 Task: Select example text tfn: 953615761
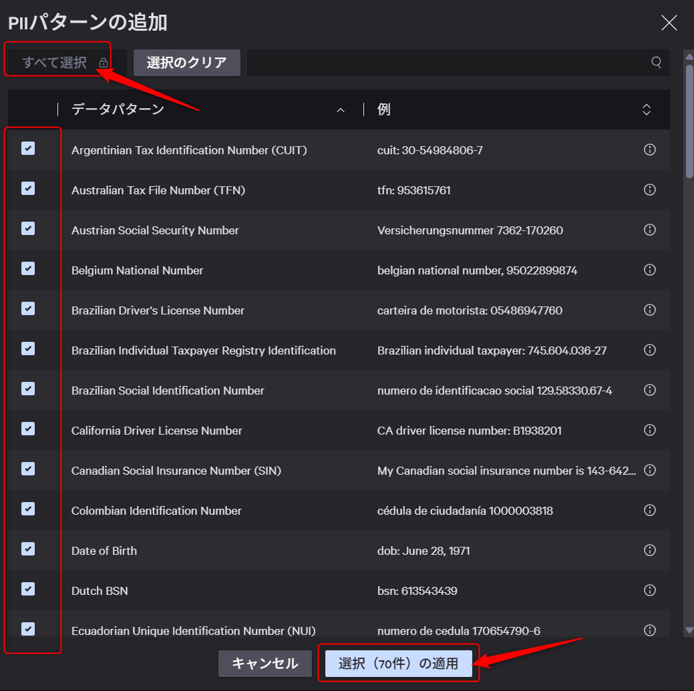pyautogui.click(x=414, y=190)
